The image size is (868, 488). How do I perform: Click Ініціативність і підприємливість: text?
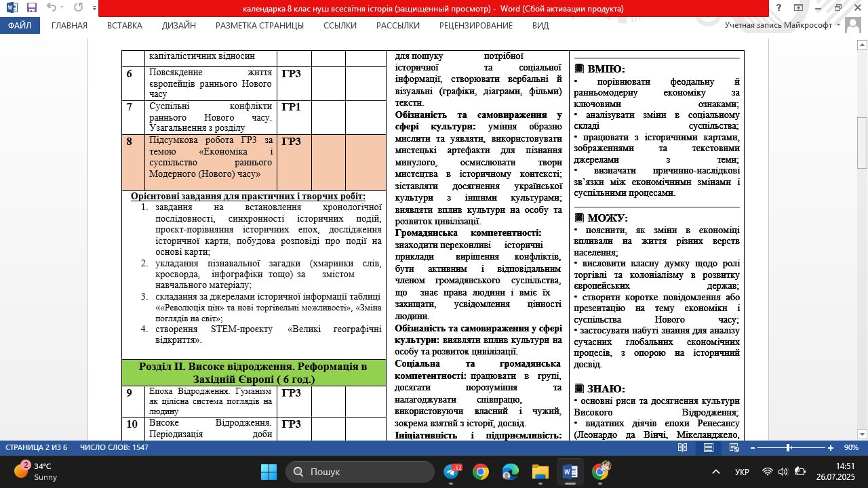pos(478,434)
